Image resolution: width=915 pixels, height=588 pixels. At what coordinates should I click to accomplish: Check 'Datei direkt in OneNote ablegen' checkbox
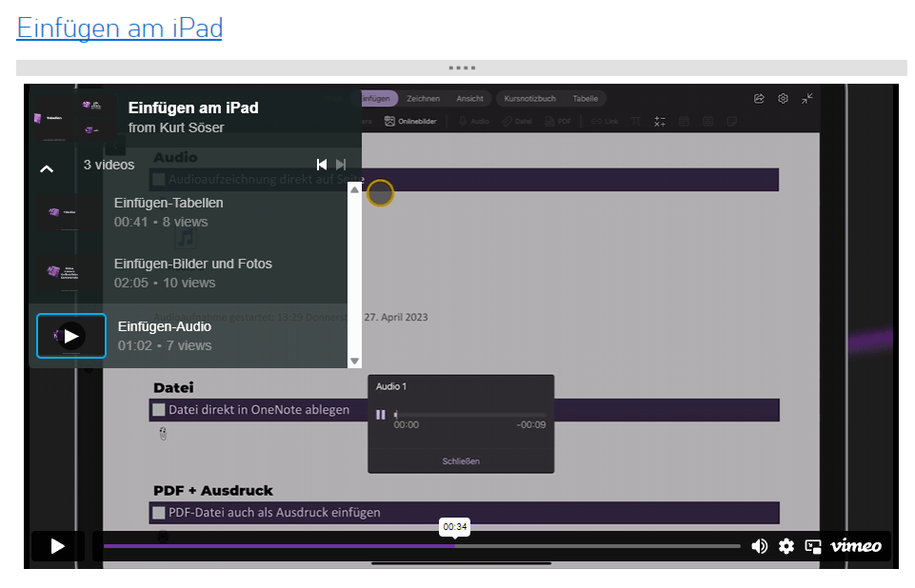tap(159, 409)
